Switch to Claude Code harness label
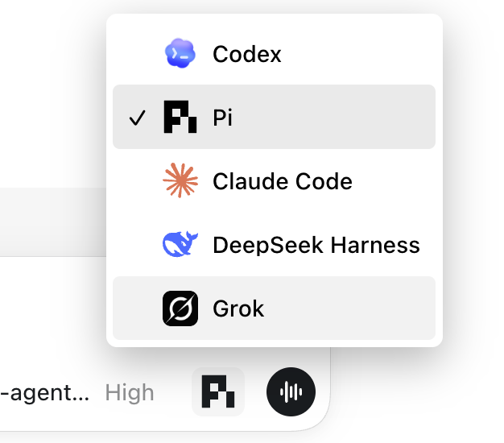 point(283,181)
